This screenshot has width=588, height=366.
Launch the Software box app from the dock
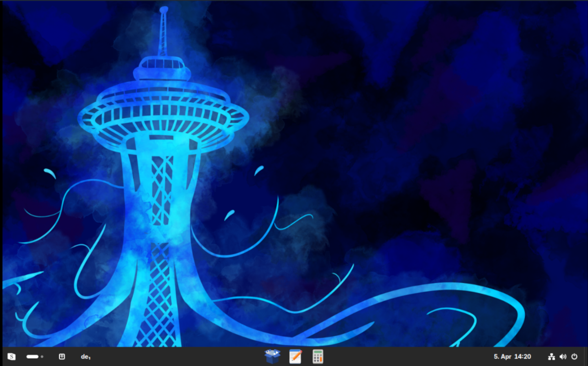point(272,357)
